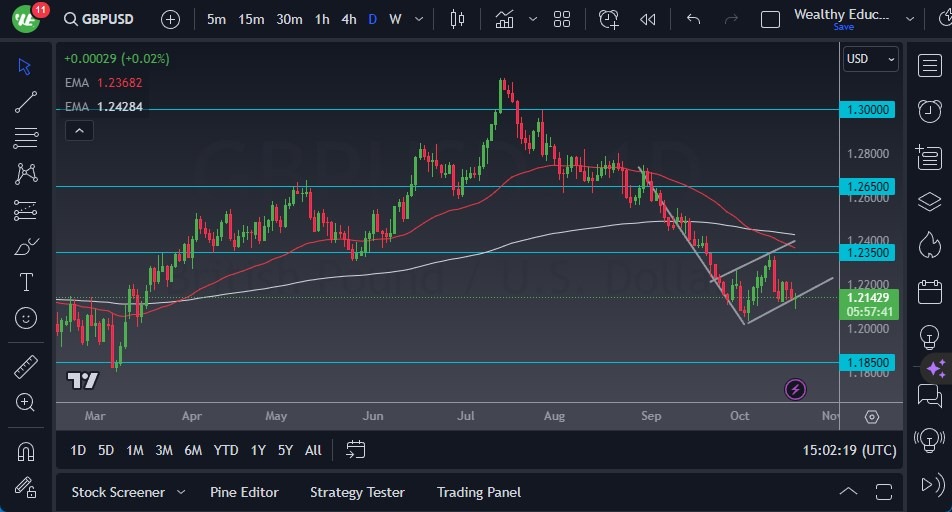
Task: Open the Pine Editor tab
Action: (x=244, y=492)
